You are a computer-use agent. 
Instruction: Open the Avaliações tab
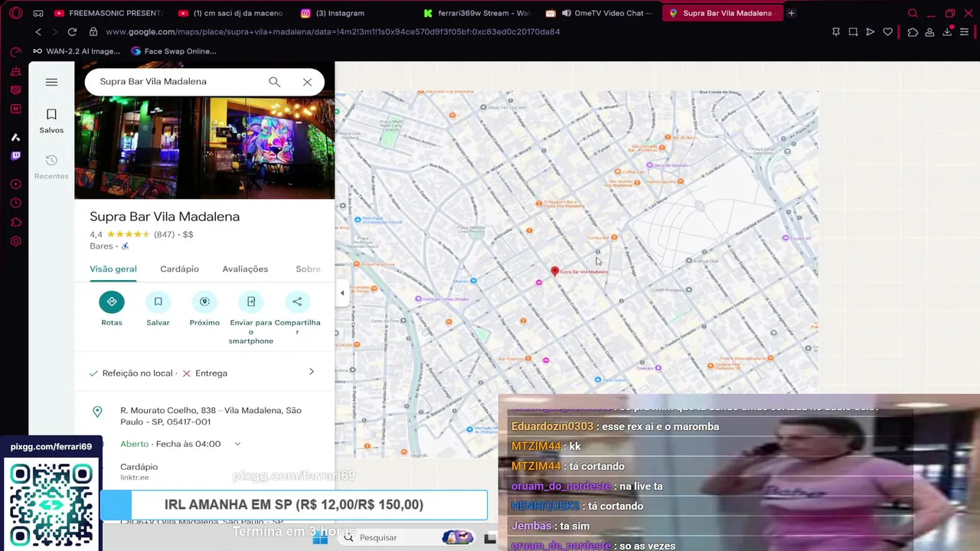[245, 269]
